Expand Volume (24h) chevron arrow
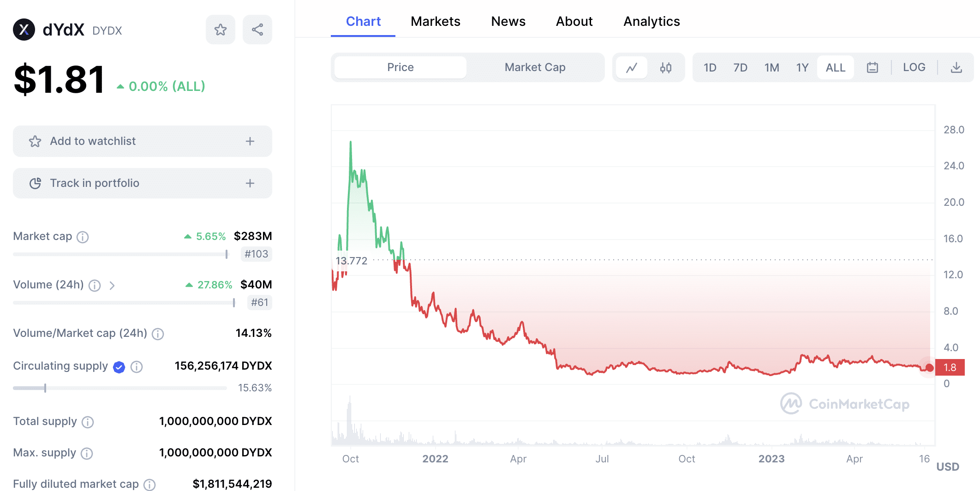 112,286
